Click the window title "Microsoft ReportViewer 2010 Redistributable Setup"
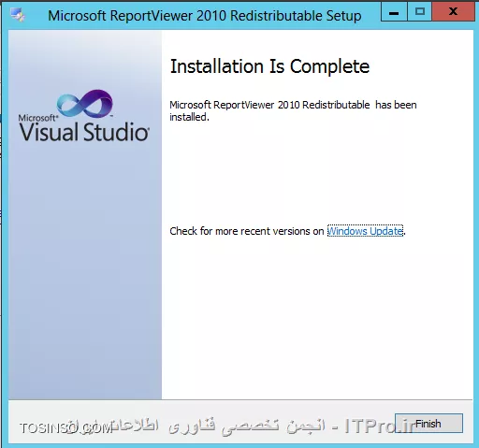479x448 pixels. coord(205,16)
